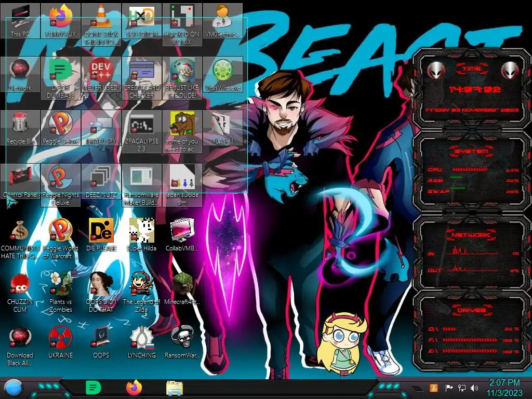This screenshot has width=532, height=399.
Task: Open File Explorer from the taskbar
Action: [175, 388]
